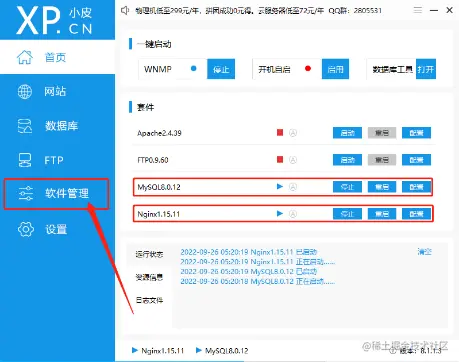Open 配置 for Apache2.4.39

(416, 133)
